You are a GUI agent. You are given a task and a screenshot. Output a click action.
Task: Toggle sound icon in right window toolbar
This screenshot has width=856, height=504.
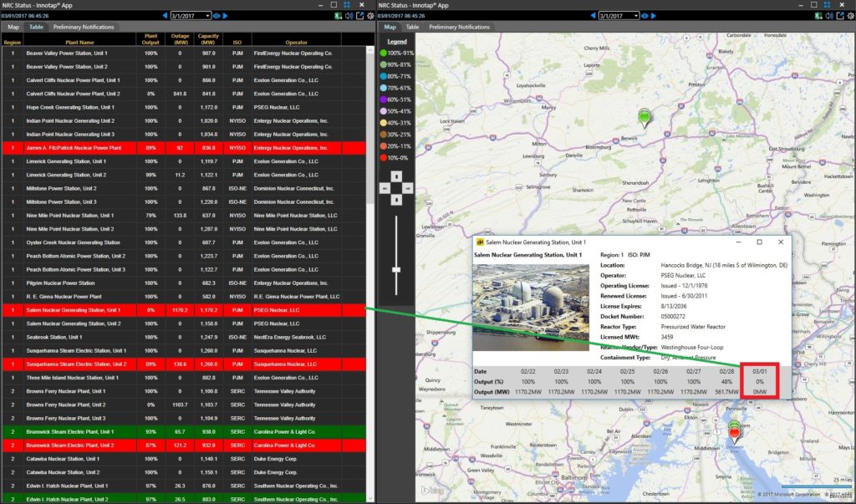click(x=830, y=16)
